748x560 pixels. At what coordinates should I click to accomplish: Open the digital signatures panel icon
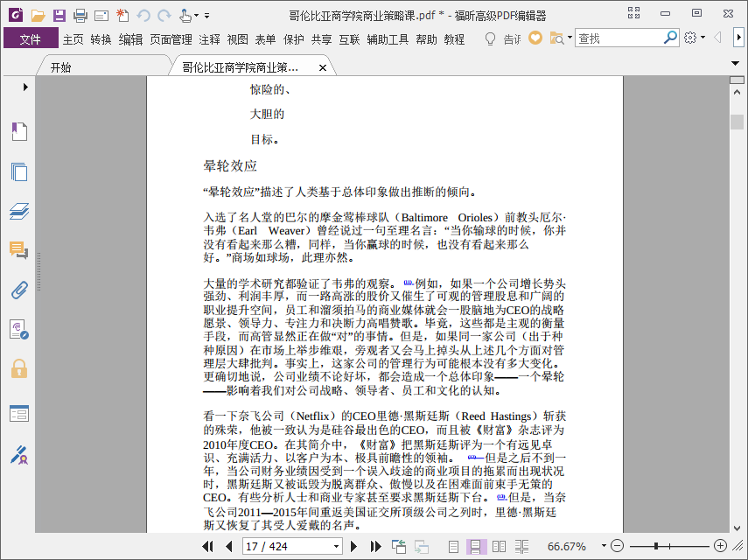(19, 329)
